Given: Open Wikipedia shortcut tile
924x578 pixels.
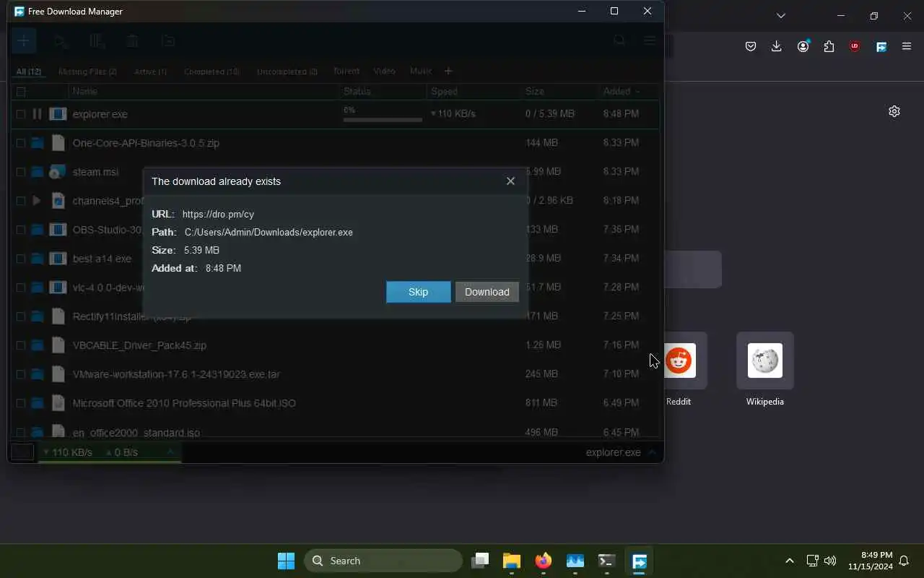Looking at the screenshot, I should tap(765, 370).
